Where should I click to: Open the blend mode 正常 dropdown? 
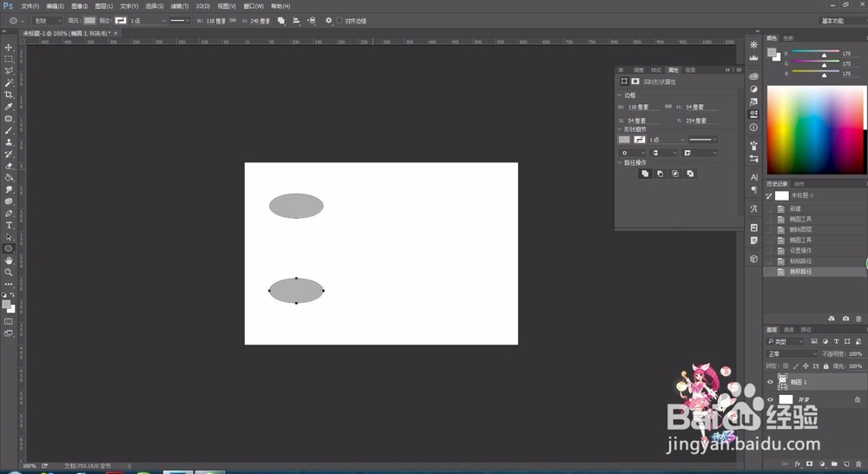click(x=792, y=354)
